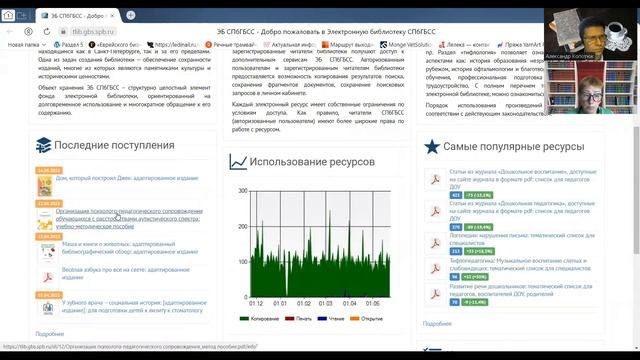This screenshot has height=360, width=640.
Task: Click the PDF icon beside 'Логопедия: нарушения письма'
Action: [435, 243]
